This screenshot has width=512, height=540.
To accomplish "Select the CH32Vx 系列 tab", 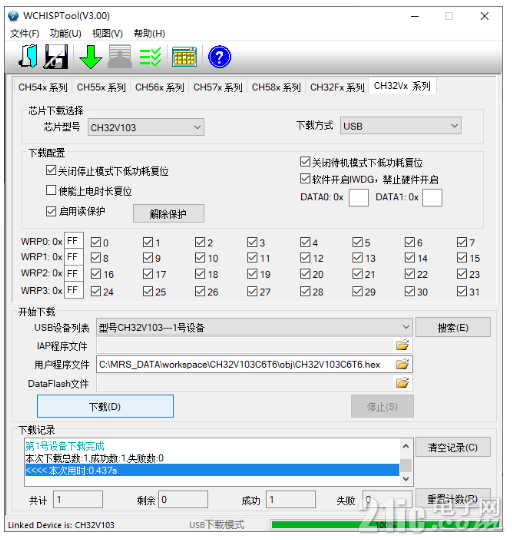I will click(402, 86).
